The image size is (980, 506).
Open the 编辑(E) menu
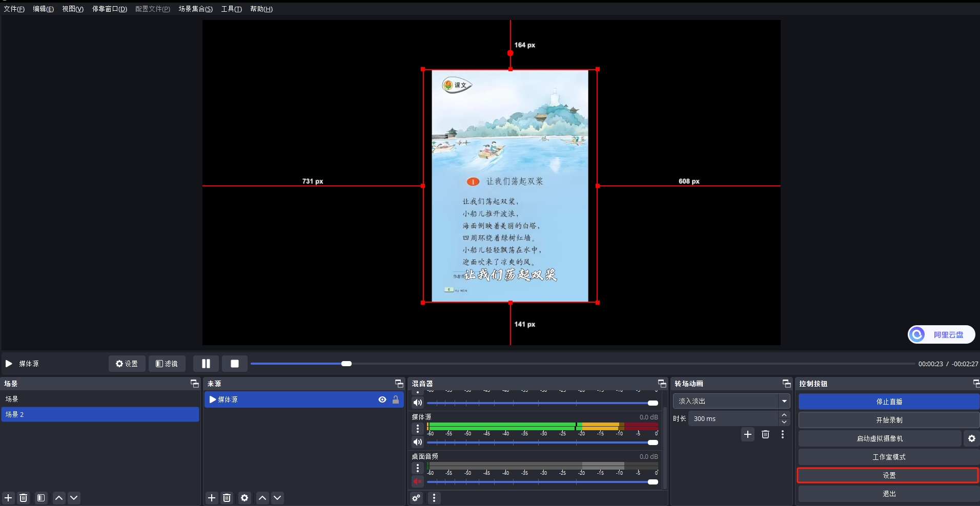tap(43, 9)
